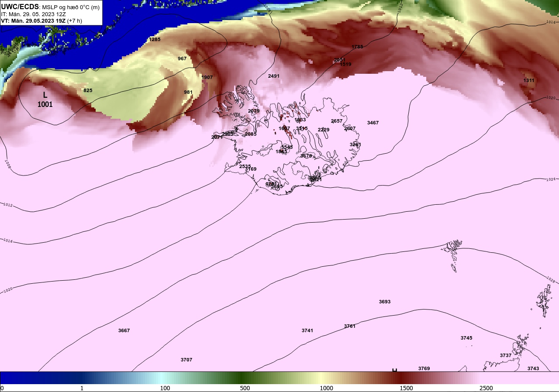559x392 pixels.
Task: Click the VT valid time line 19Z
Action: click(41, 21)
